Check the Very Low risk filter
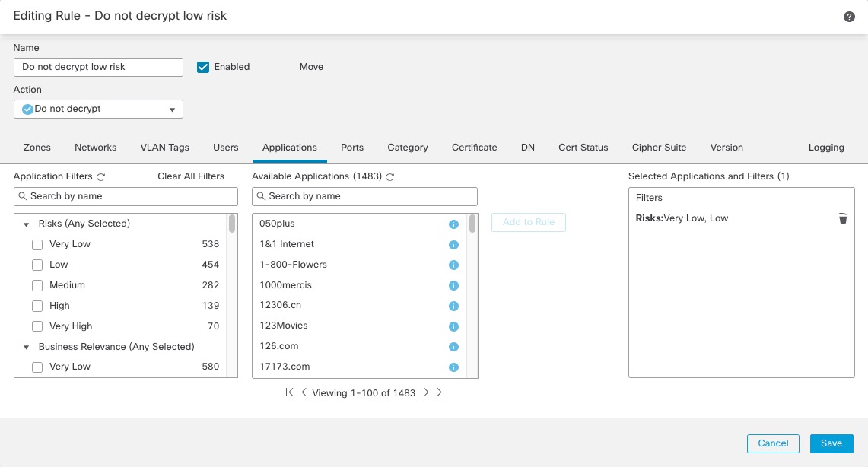The height and width of the screenshot is (467, 868). (37, 244)
